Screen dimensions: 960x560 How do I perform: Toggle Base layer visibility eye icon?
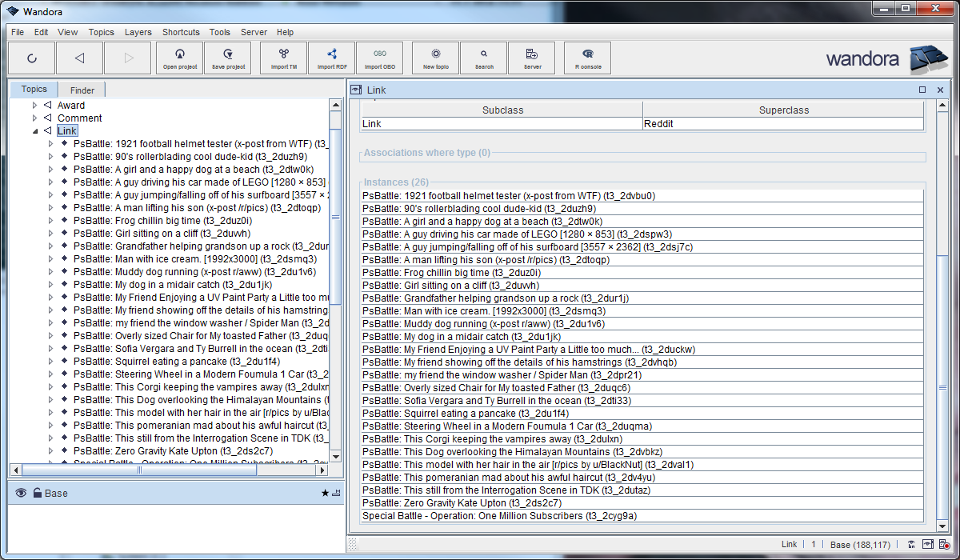tap(21, 493)
